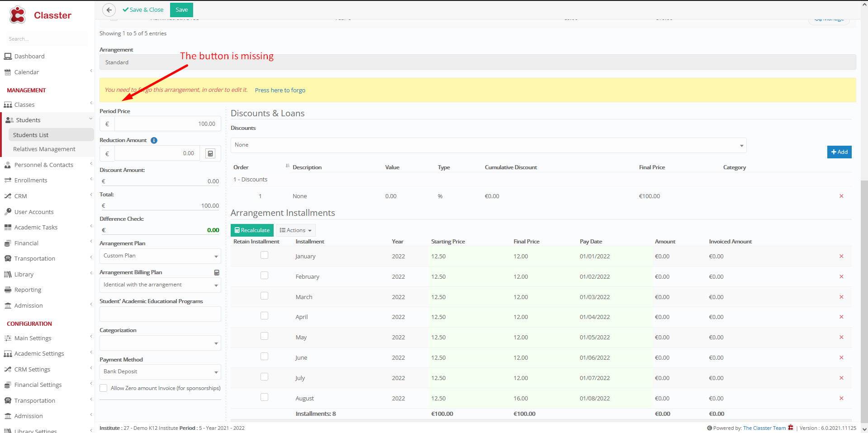Viewport: 868px width, 433px height.
Task: Open the Reduction Amount calculator icon
Action: [210, 153]
